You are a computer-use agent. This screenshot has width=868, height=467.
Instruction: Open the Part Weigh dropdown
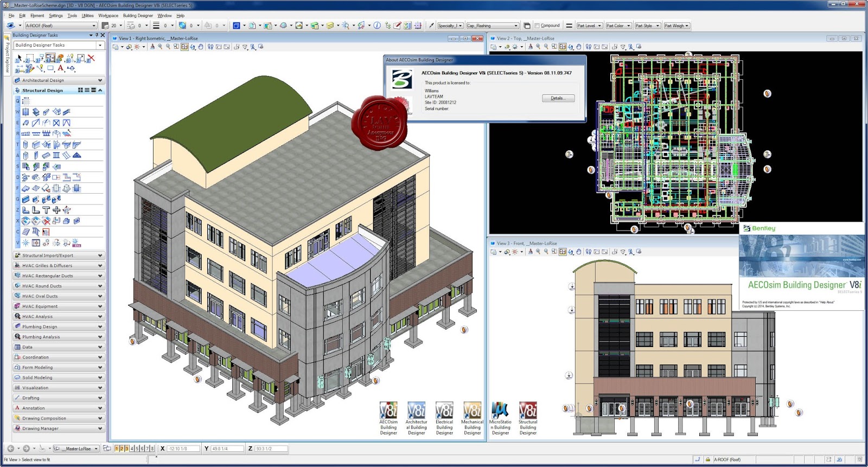click(677, 25)
